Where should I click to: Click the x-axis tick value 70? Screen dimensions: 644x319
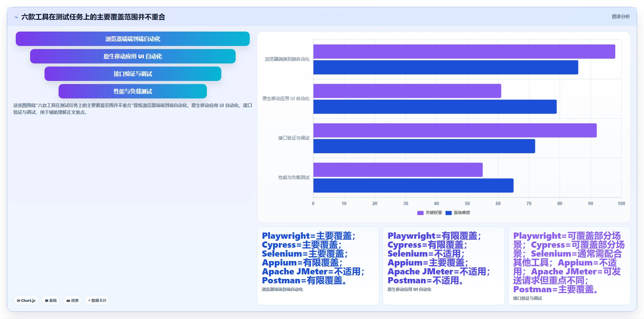coord(529,203)
